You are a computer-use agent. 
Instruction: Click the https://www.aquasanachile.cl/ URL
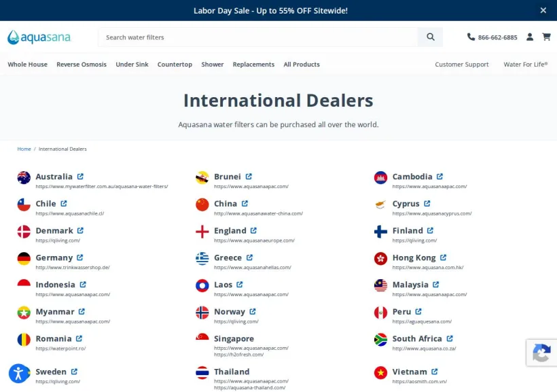tap(69, 213)
